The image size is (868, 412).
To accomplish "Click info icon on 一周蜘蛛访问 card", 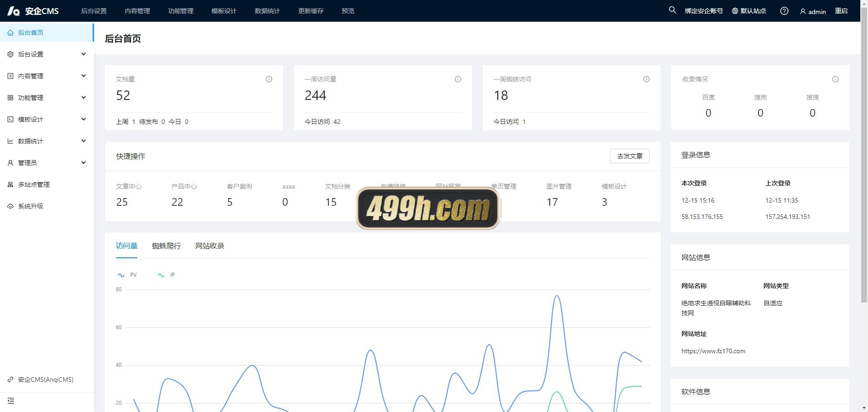I will click(x=646, y=79).
